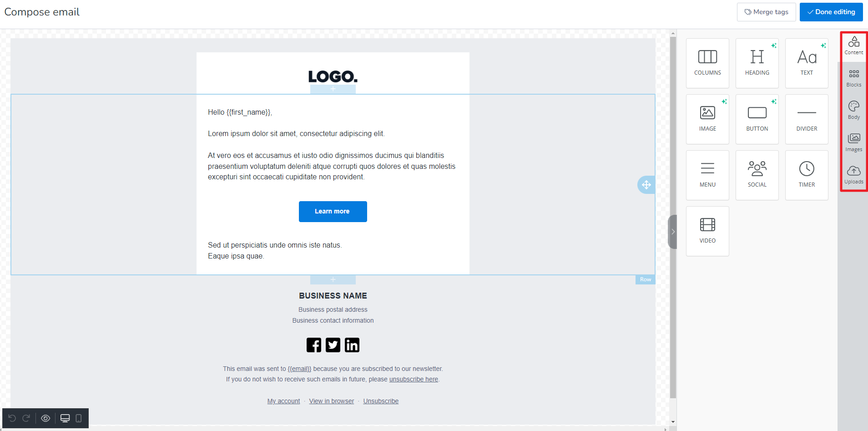868x431 pixels.
Task: Switch to desktop view mode
Action: pos(65,418)
